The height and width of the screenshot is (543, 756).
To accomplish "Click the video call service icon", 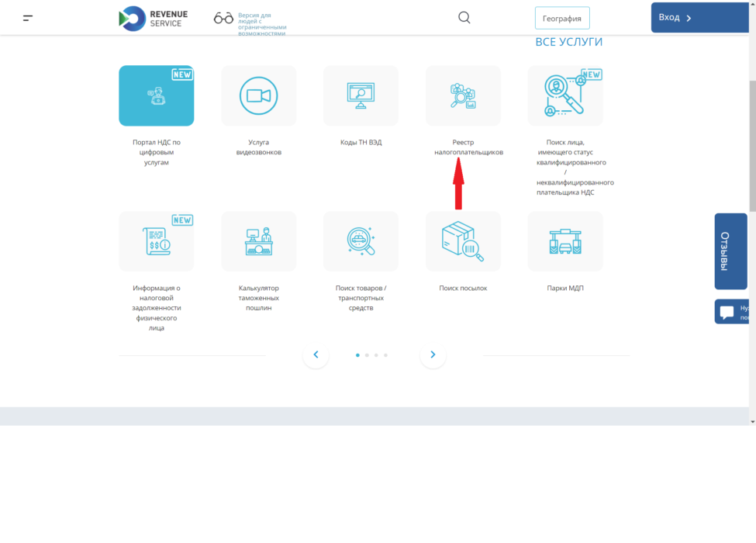I will tap(258, 95).
